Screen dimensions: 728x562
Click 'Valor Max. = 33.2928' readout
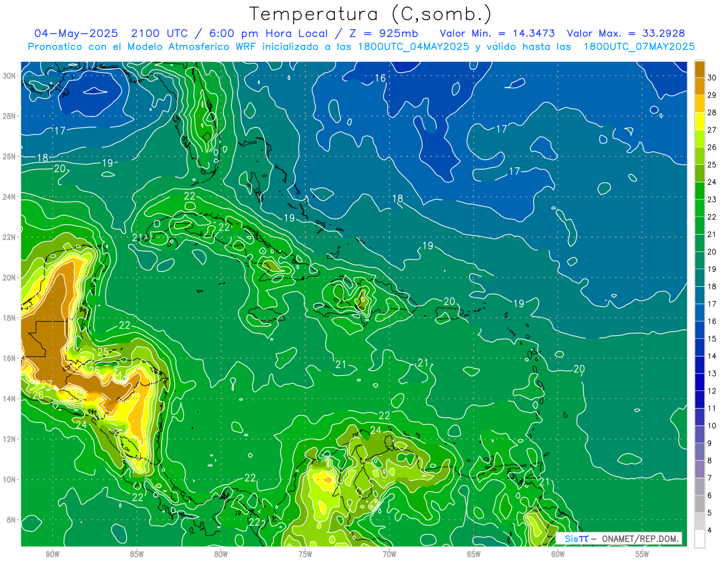click(626, 33)
